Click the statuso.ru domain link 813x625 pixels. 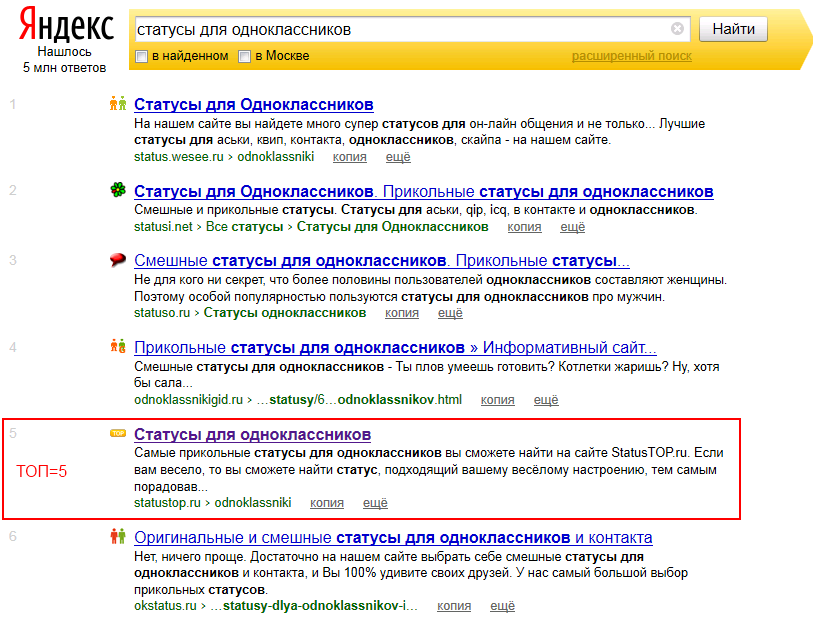[162, 313]
